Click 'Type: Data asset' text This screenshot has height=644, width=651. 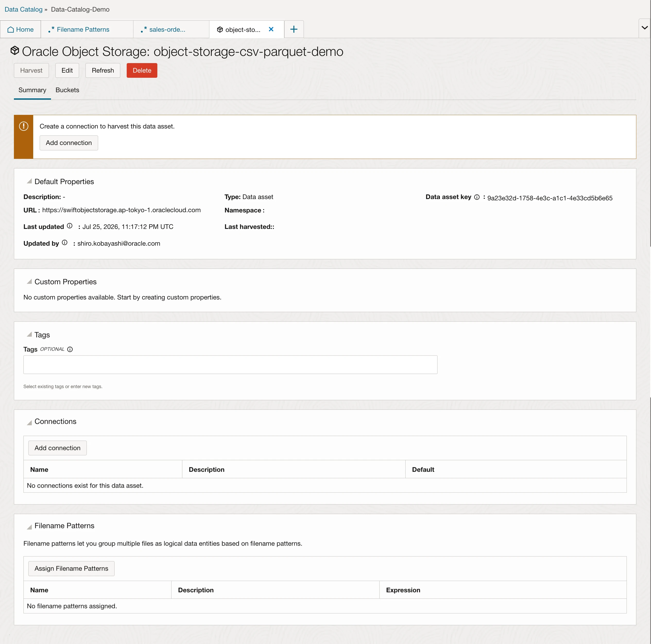pyautogui.click(x=249, y=197)
